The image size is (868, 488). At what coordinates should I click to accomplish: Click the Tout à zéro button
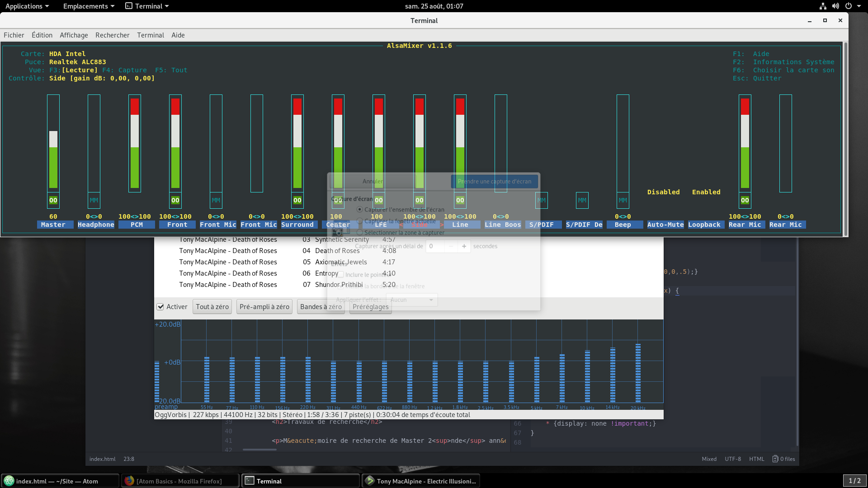point(212,307)
